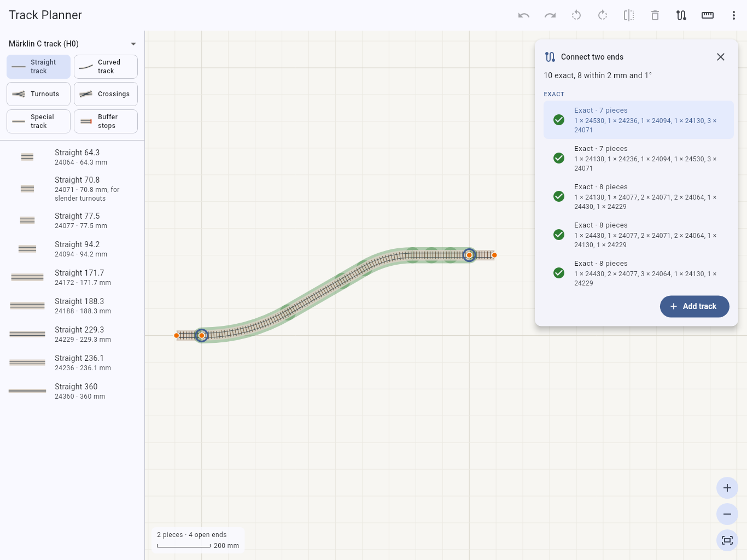The width and height of the screenshot is (747, 560).
Task: Choose the 7 pieces solution starting with 1 × 24130, 1 × 24236
Action: pos(639,158)
